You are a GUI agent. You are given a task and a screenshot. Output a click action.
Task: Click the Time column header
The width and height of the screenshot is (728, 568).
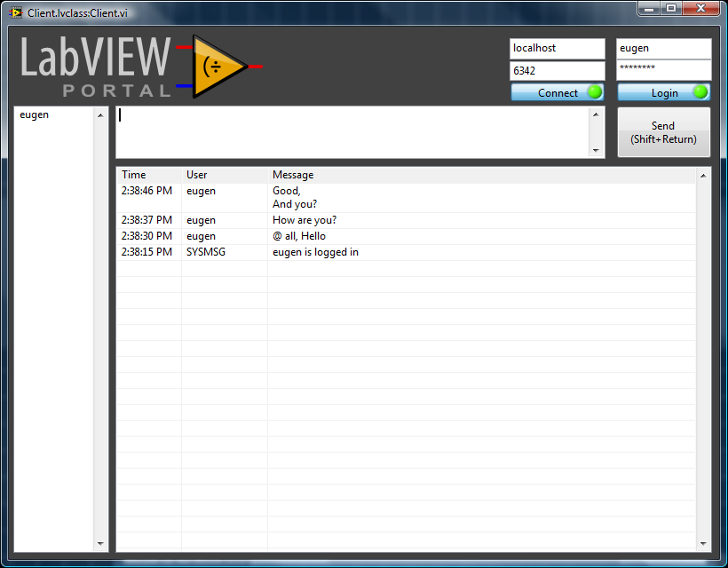coord(148,175)
